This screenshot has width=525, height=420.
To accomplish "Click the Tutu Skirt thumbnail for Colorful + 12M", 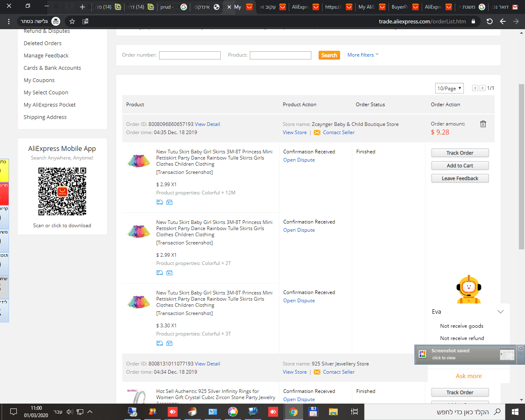I will (x=139, y=160).
